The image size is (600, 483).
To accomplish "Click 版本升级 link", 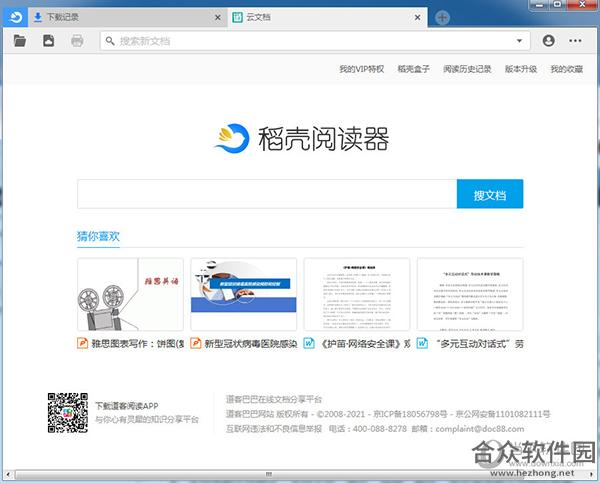I will point(521,69).
